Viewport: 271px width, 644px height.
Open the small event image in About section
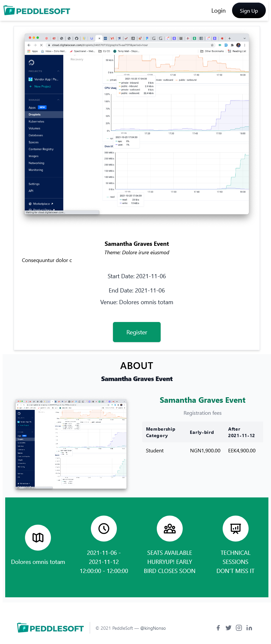(71, 444)
